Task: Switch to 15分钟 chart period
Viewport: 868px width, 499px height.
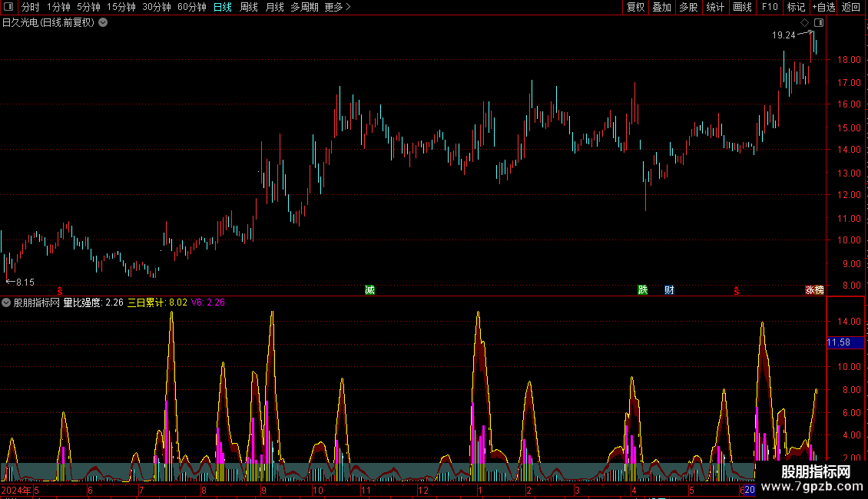Action: [121, 7]
